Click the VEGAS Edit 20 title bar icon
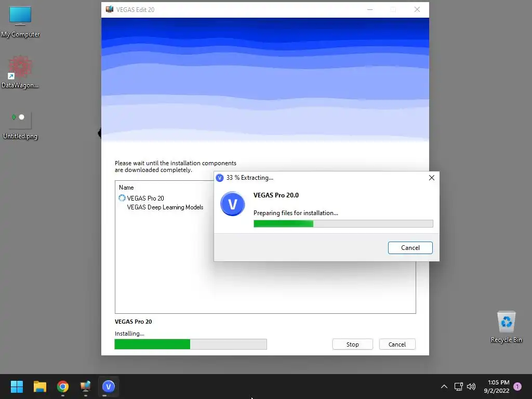The height and width of the screenshot is (399, 532). [x=109, y=9]
